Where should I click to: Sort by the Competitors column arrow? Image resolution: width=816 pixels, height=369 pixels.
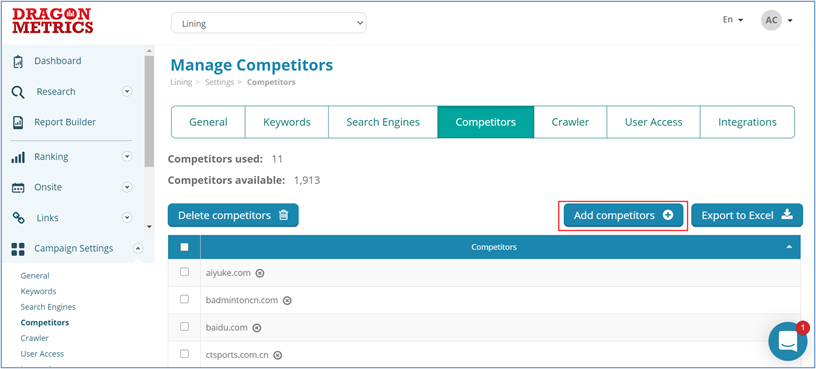coord(789,247)
